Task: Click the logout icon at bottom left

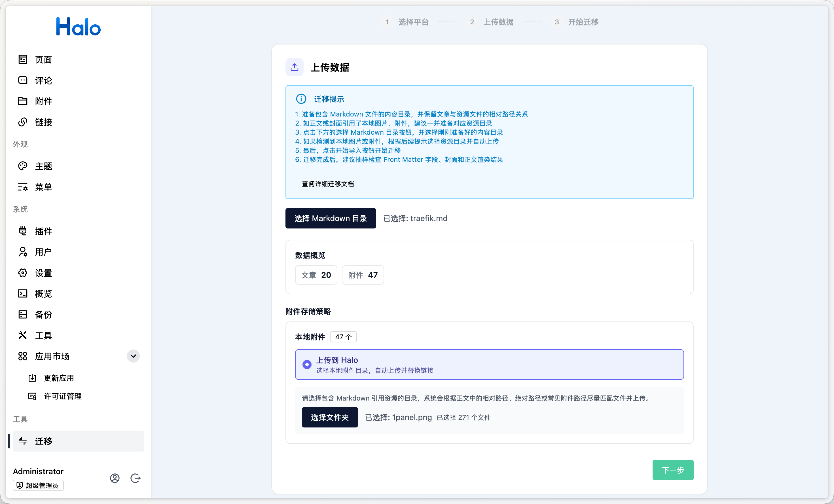Action: [136, 478]
